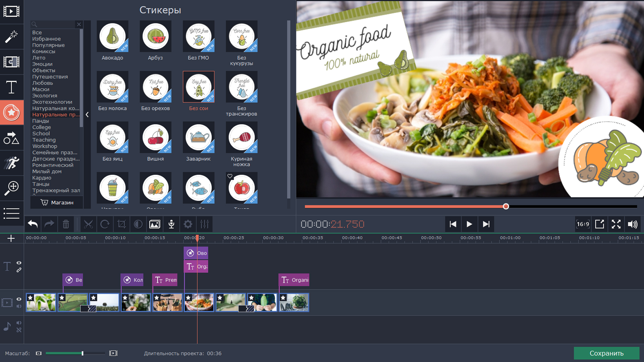Open the Clip properties gear icon
The image size is (644, 362).
(x=188, y=224)
